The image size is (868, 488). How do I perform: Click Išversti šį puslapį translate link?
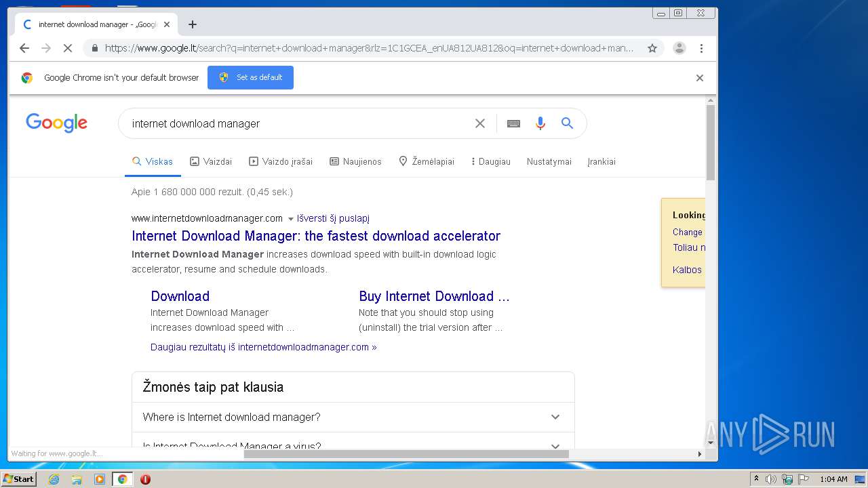coord(333,218)
